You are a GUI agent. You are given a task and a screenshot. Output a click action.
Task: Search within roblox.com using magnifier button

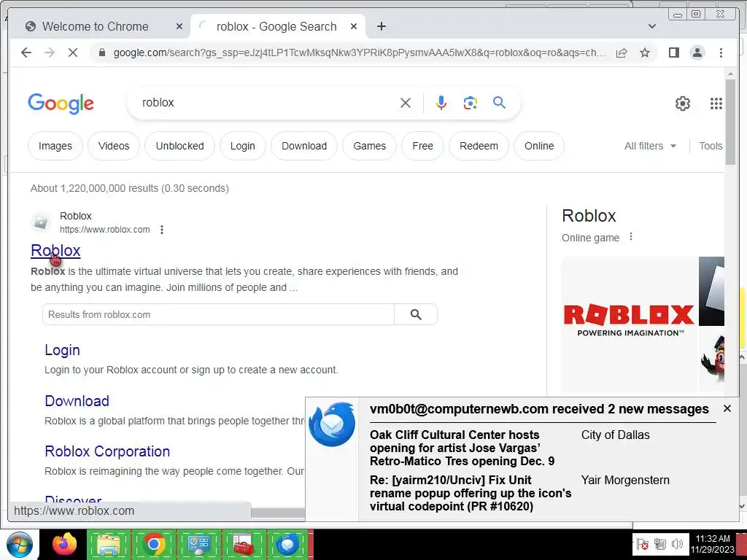[x=416, y=315]
